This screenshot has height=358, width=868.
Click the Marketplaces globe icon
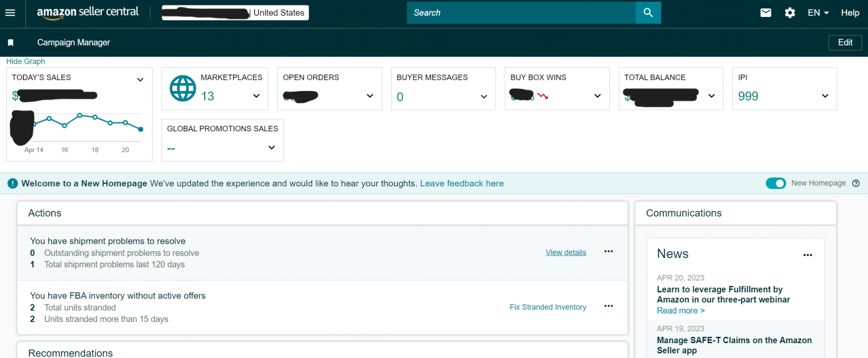183,88
